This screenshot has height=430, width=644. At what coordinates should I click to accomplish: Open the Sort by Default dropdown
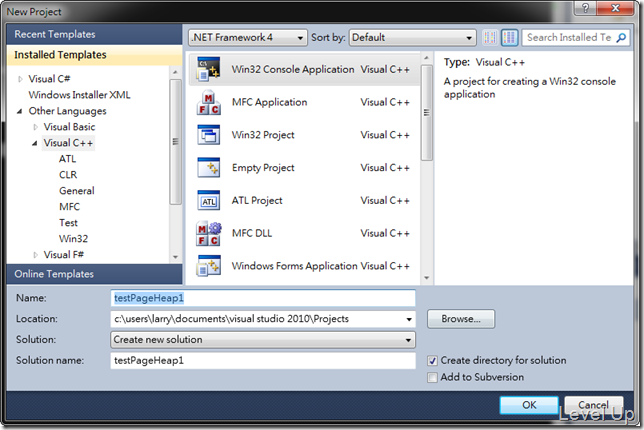(412, 37)
